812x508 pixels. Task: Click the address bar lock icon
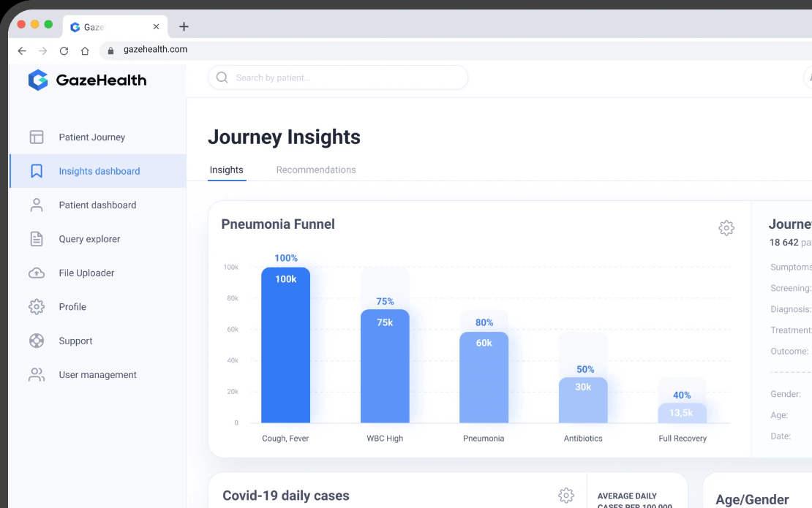click(110, 50)
